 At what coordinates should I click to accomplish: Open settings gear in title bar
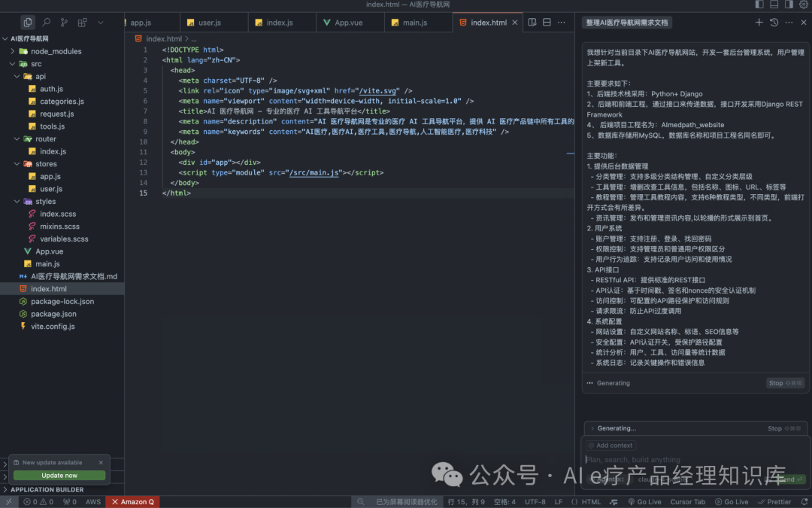pyautogui.click(x=803, y=5)
